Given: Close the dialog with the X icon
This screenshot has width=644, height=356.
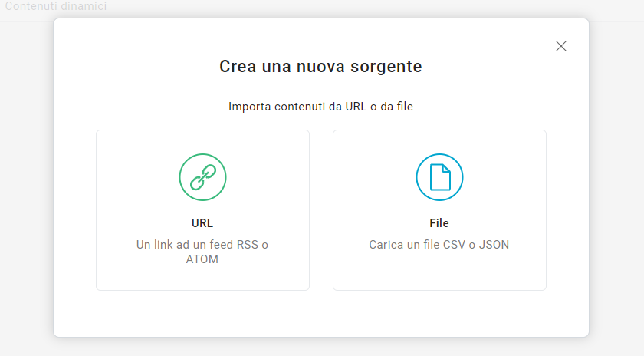Looking at the screenshot, I should tap(561, 46).
